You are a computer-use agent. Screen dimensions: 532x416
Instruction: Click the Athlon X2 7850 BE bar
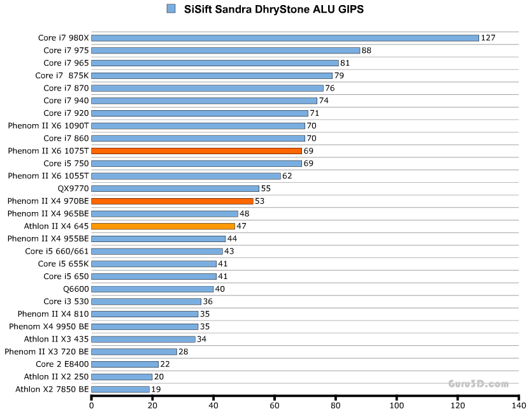pyautogui.click(x=120, y=389)
